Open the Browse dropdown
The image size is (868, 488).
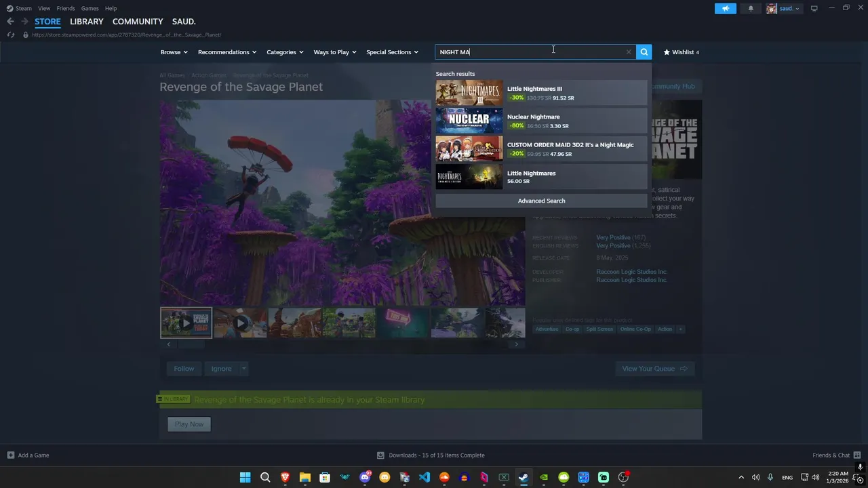click(x=174, y=52)
